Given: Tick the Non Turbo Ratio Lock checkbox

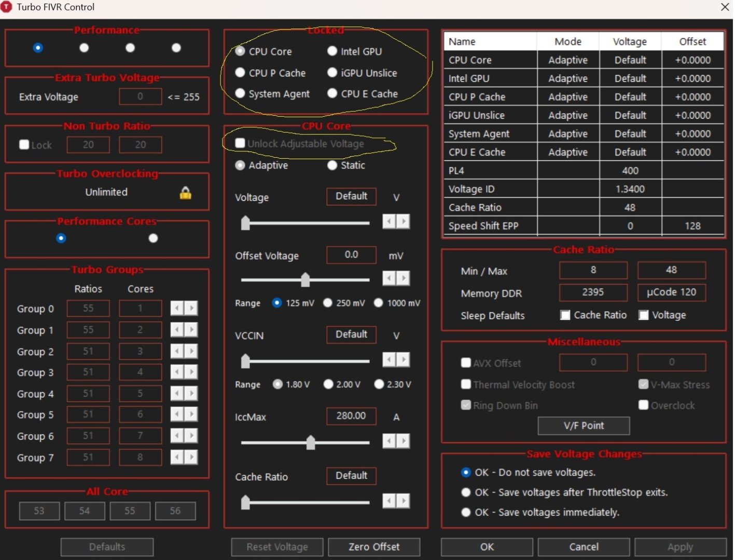Looking at the screenshot, I should [x=24, y=145].
